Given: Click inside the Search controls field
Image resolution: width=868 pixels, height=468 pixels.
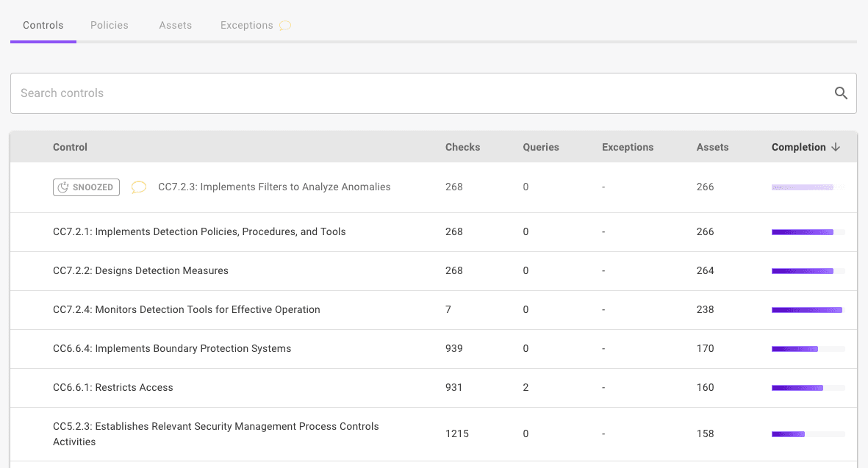Looking at the screenshot, I should click(294, 93).
